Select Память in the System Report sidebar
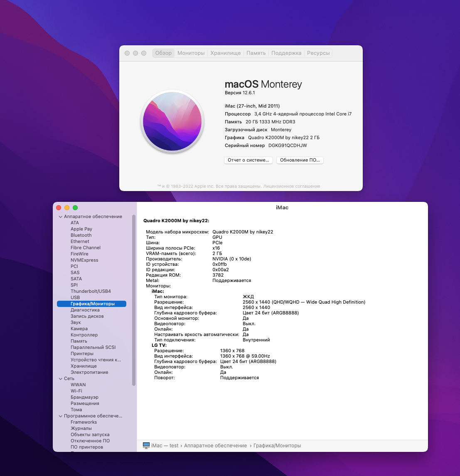 pyautogui.click(x=79, y=341)
